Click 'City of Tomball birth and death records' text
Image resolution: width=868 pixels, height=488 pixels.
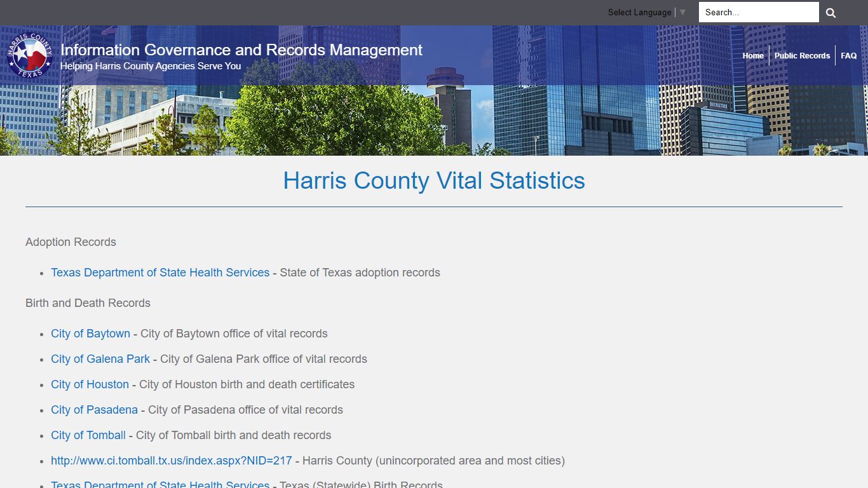234,435
